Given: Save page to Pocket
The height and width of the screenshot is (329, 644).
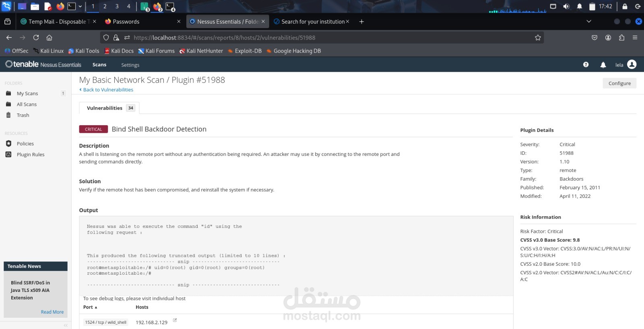Looking at the screenshot, I should click(x=594, y=37).
